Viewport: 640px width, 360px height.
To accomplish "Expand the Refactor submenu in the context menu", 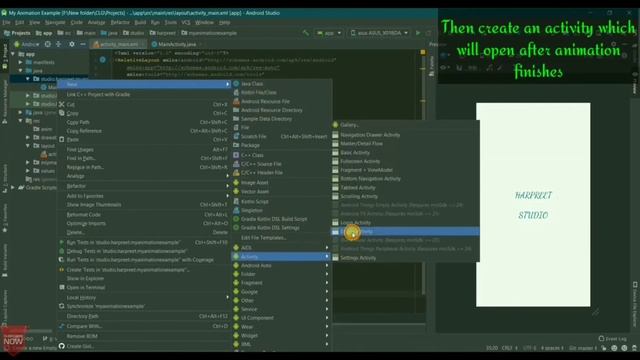I will pyautogui.click(x=143, y=186).
